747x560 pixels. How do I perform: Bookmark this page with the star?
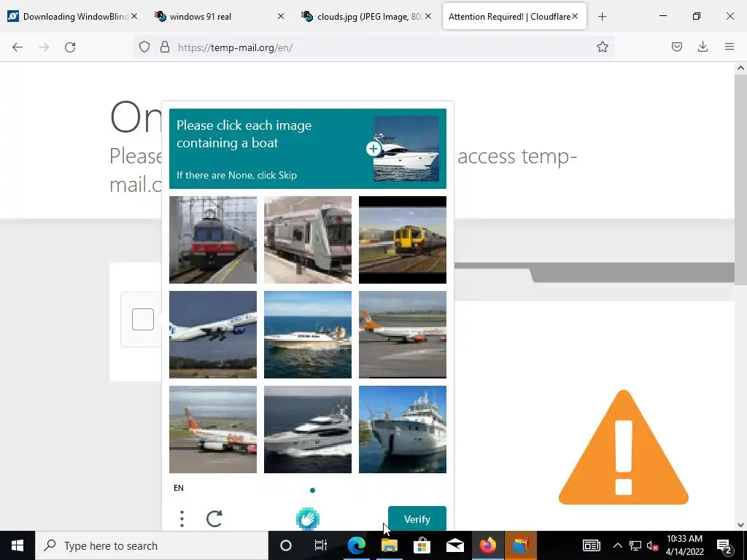[x=602, y=47]
